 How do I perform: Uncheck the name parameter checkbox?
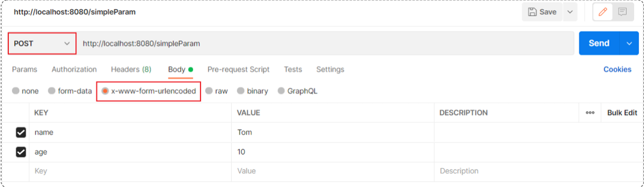[x=21, y=132]
